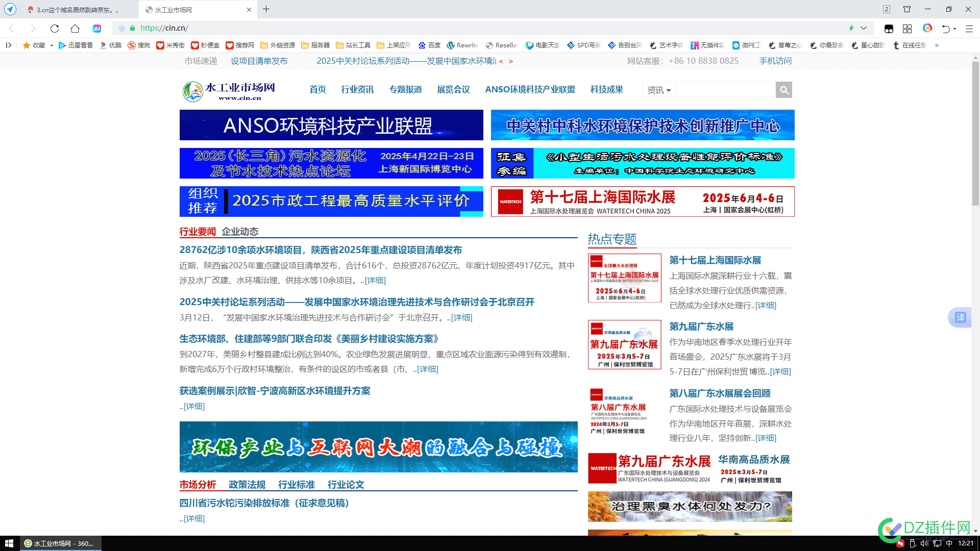Click the 收藏 star bookmark button
980x551 pixels.
pyautogui.click(x=34, y=45)
